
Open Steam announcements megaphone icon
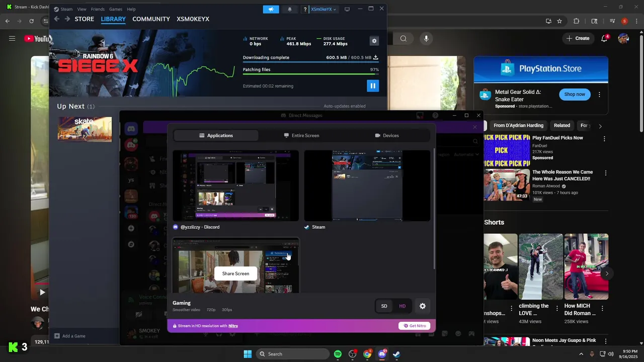(271, 9)
